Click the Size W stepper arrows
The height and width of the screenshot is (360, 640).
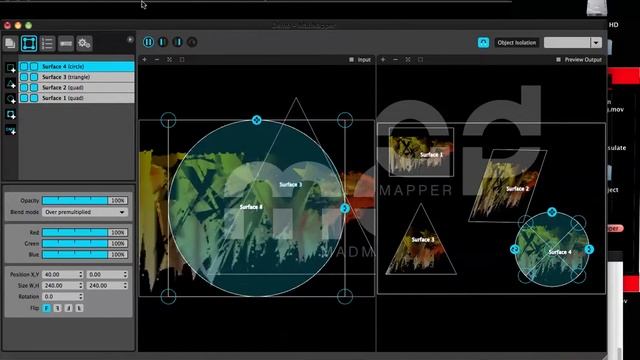(80, 285)
